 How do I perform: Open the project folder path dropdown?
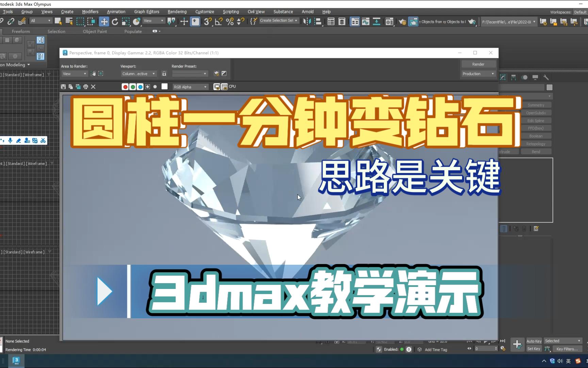[x=509, y=22]
